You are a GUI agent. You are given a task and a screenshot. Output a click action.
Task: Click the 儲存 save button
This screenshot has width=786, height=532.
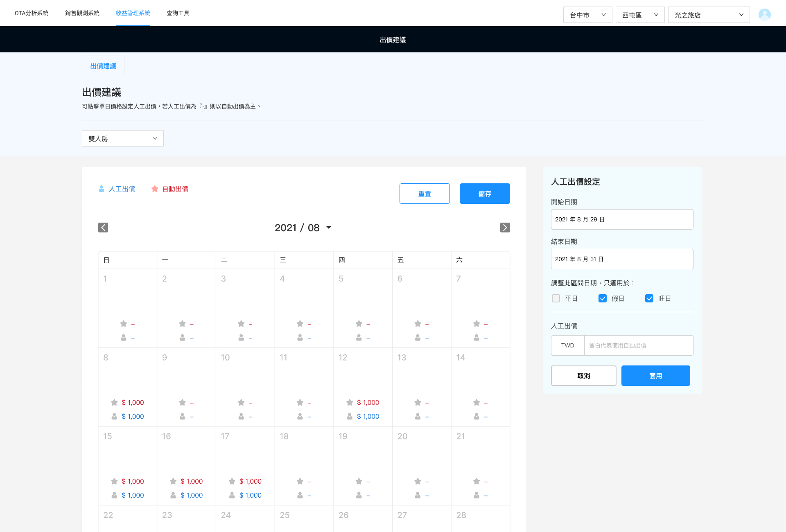(x=485, y=194)
